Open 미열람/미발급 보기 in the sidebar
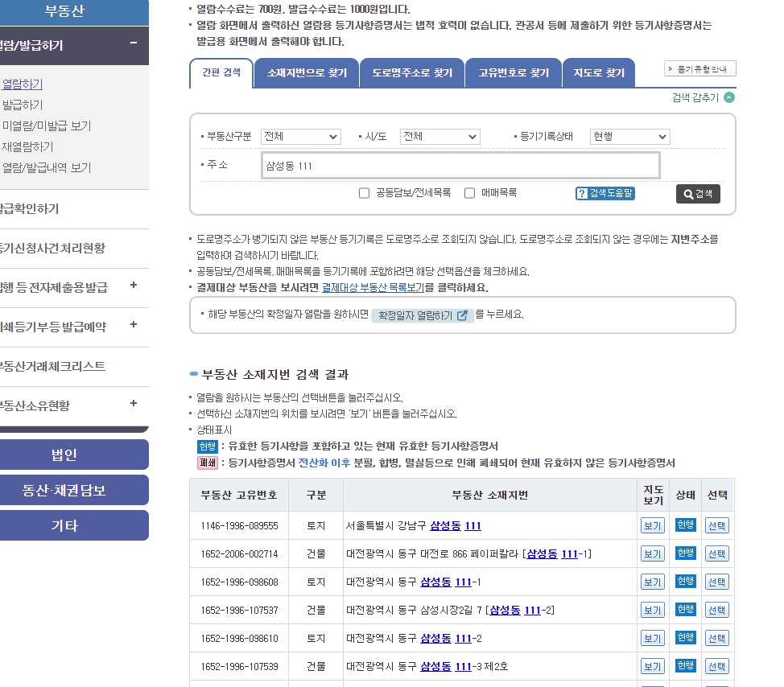Viewport: 784px width, 687px height. tap(46, 126)
